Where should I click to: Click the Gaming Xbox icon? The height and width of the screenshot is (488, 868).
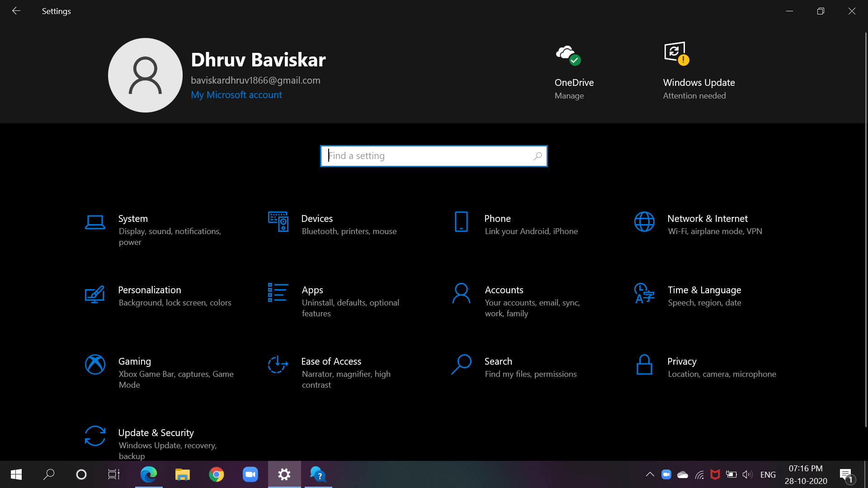(95, 364)
